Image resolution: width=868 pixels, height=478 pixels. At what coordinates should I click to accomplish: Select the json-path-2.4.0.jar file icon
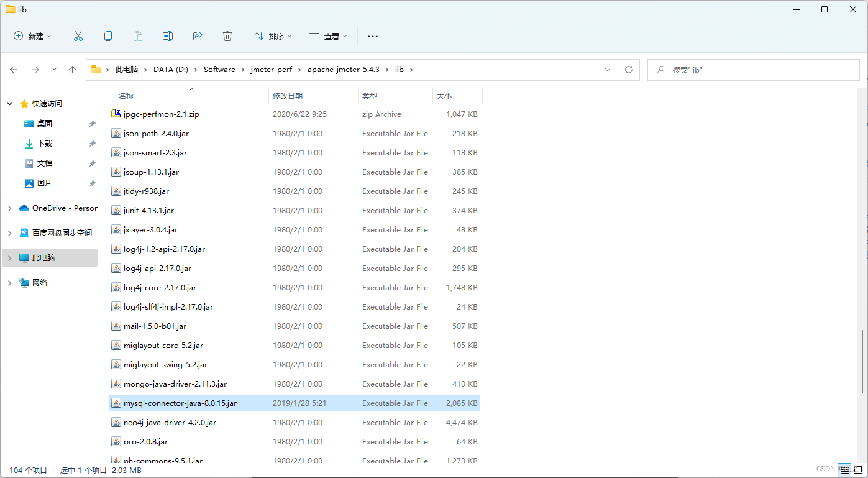116,133
